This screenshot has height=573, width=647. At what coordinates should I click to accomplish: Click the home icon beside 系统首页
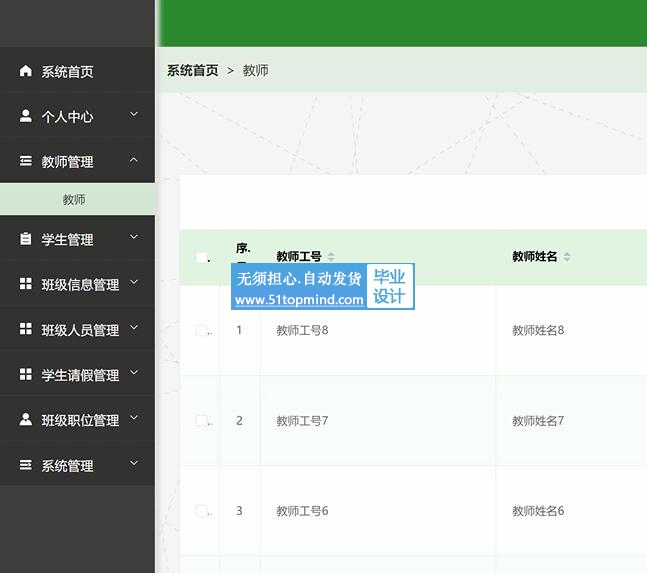point(26,71)
